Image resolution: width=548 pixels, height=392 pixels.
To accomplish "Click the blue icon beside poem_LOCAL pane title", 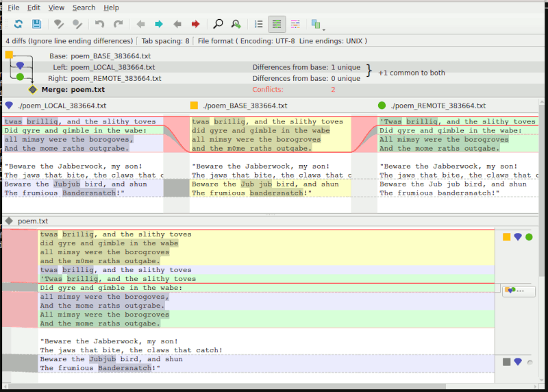I will pyautogui.click(x=9, y=106).
